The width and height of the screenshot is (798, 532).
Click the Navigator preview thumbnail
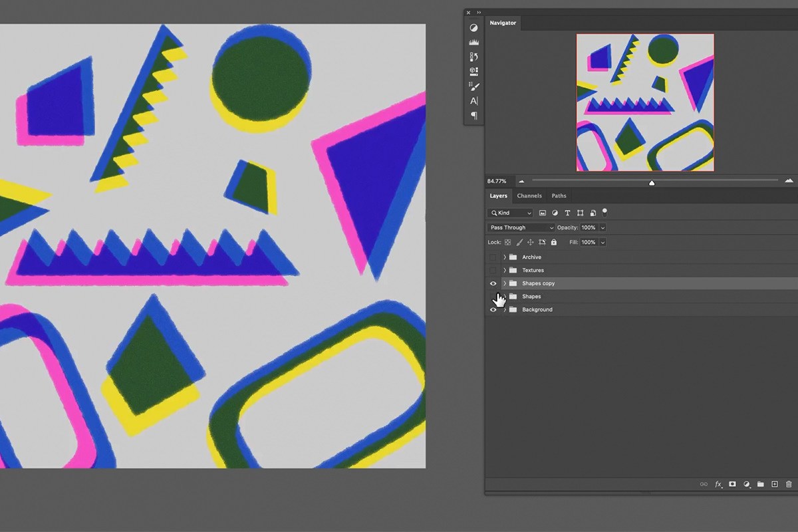coord(645,102)
